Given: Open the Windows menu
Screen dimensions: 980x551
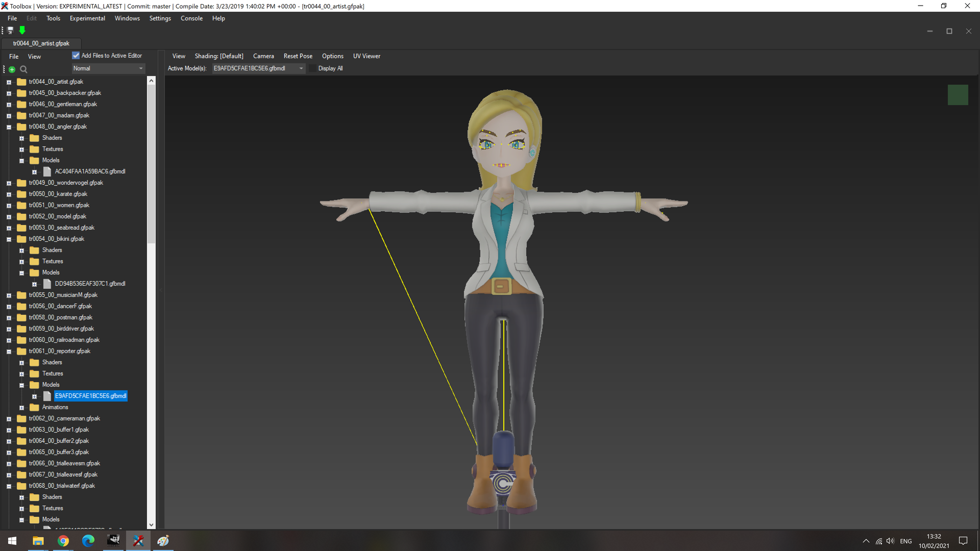Looking at the screenshot, I should pyautogui.click(x=127, y=18).
